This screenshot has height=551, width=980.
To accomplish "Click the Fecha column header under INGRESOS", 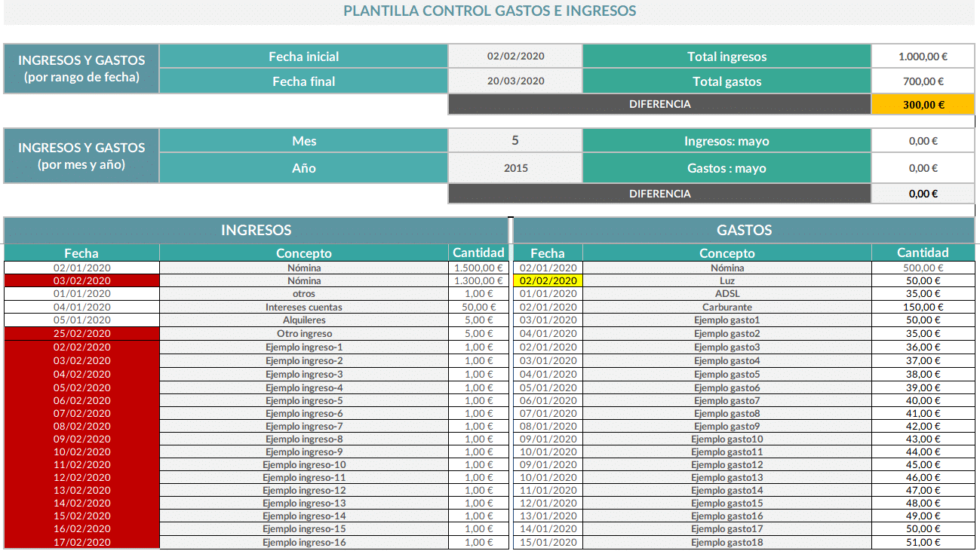I will point(81,253).
